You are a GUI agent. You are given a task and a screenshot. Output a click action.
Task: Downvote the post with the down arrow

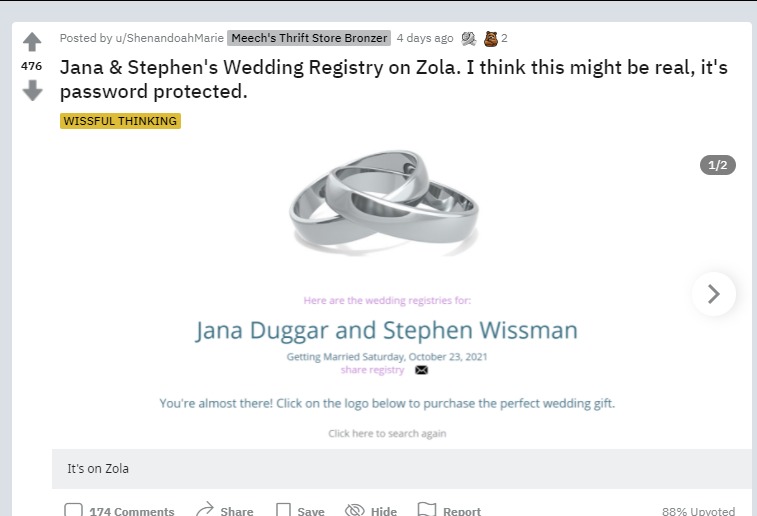pyautogui.click(x=32, y=91)
